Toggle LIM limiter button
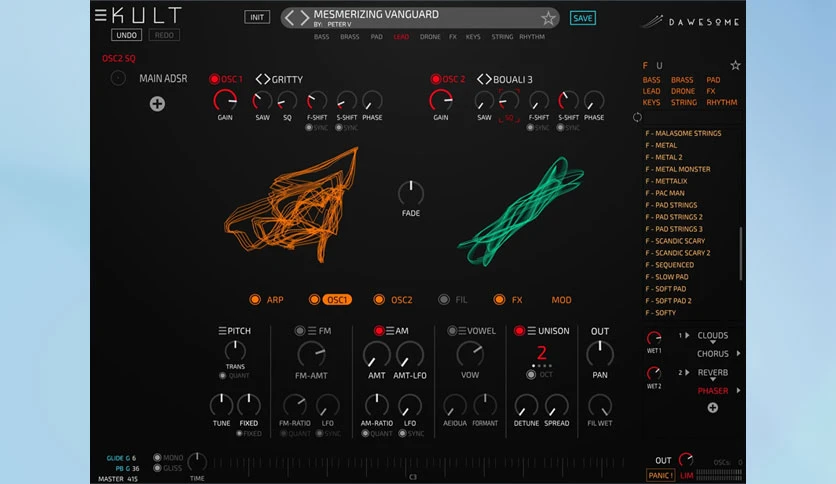The width and height of the screenshot is (836, 484). coord(687,475)
